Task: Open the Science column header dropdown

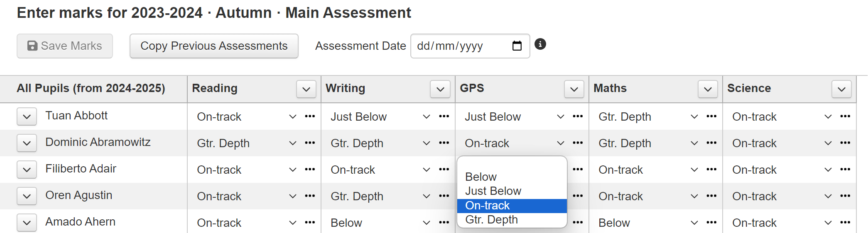Action: coord(842,89)
